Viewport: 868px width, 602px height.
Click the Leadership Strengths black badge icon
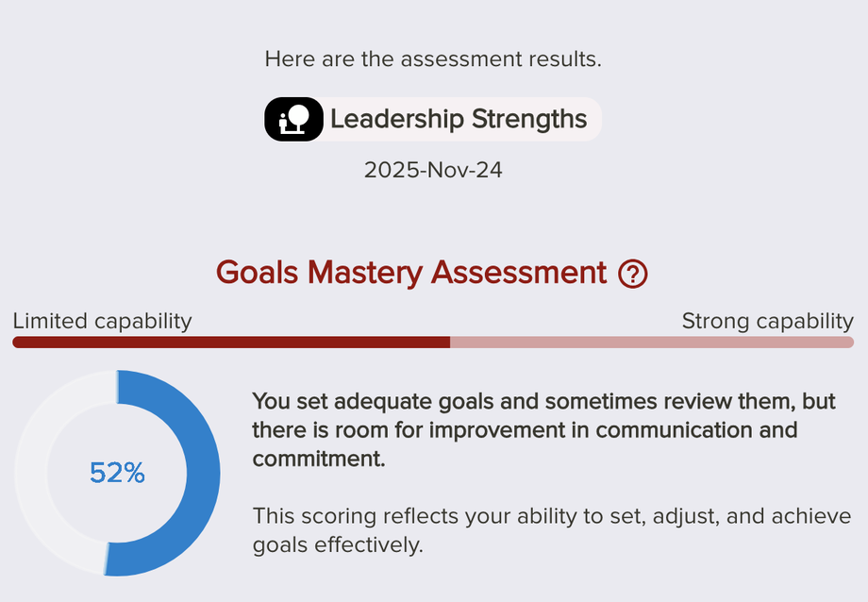coord(293,120)
